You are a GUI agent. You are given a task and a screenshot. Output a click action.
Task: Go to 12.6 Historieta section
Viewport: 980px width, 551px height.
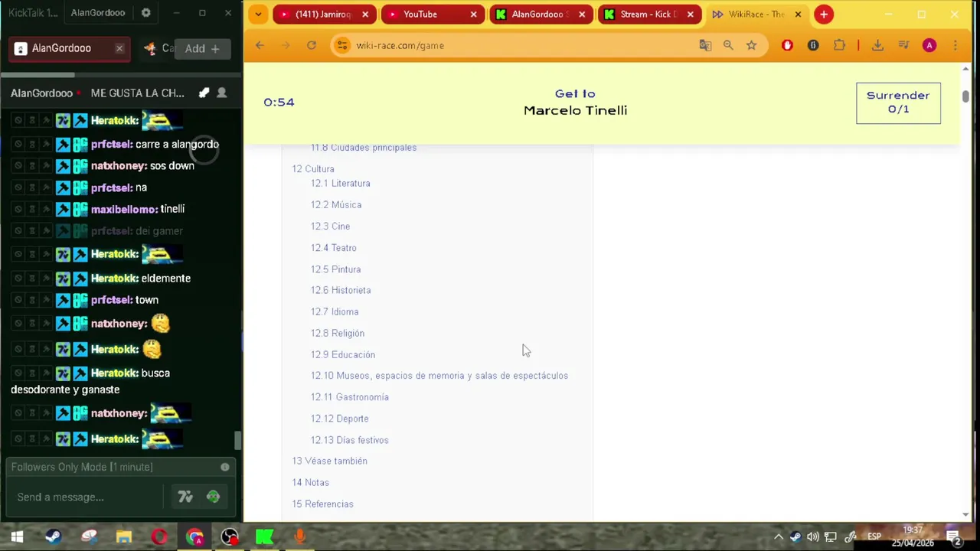(341, 291)
